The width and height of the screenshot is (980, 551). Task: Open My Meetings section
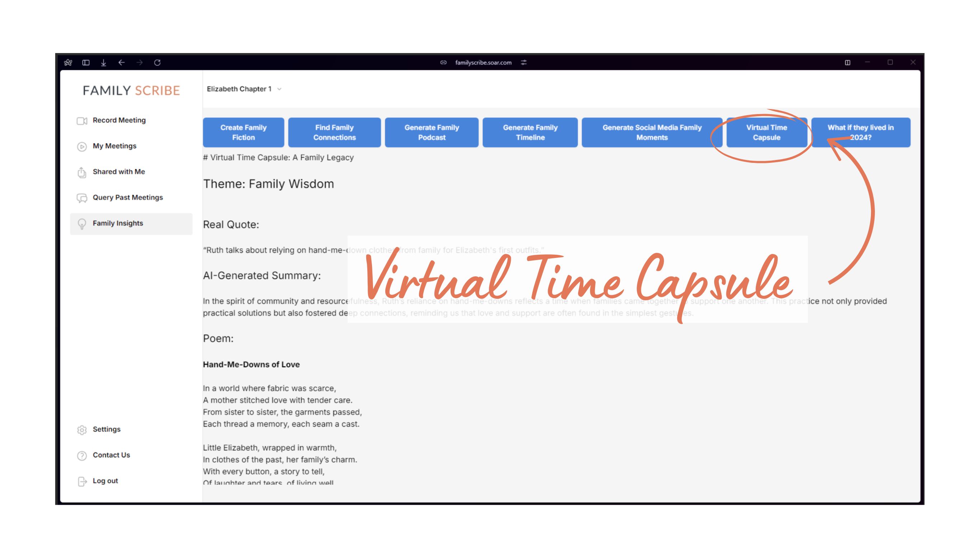tap(114, 145)
